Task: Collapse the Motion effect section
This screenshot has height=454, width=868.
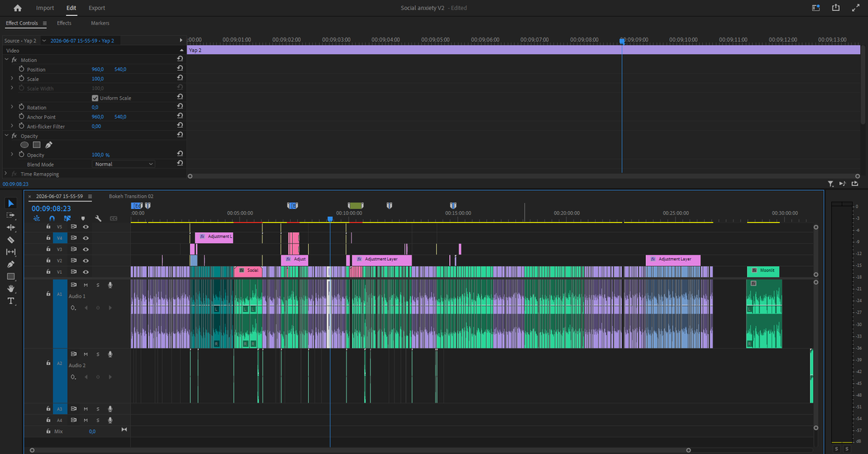Action: tap(7, 59)
